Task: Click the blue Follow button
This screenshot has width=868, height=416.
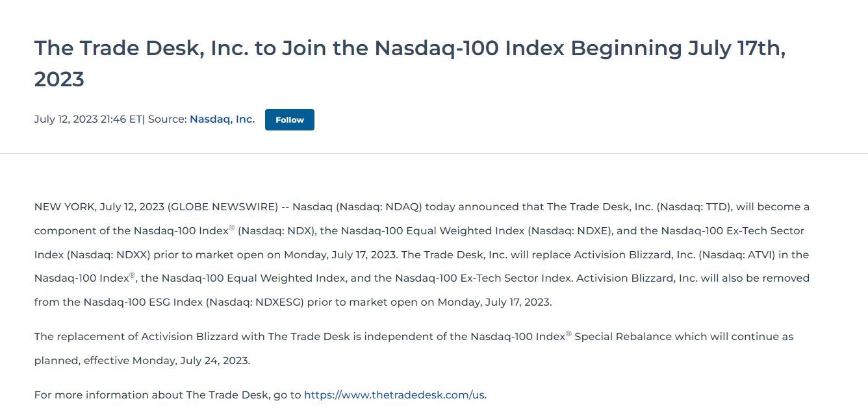Action: pos(289,120)
